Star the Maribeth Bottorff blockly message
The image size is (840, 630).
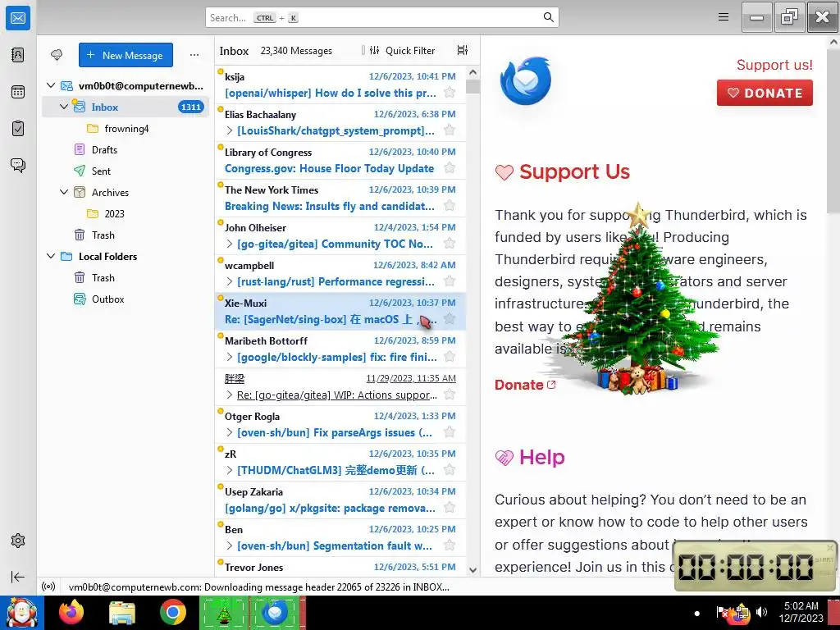tap(450, 357)
